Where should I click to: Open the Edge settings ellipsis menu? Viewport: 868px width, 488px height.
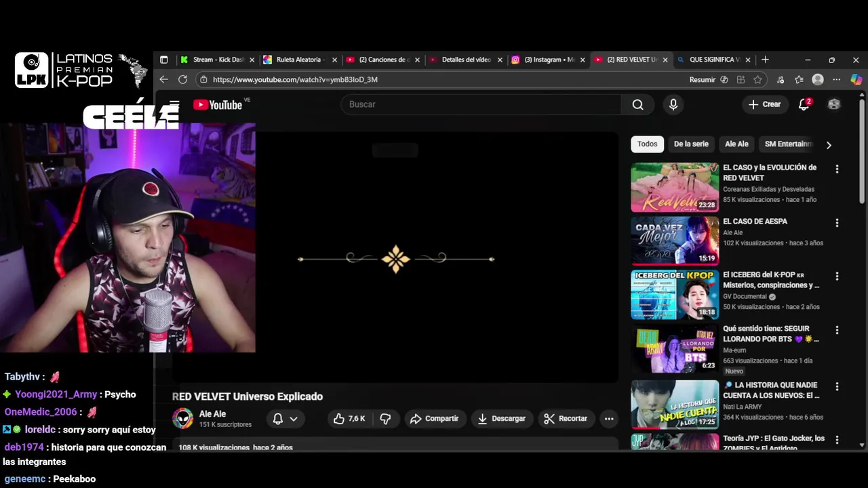pyautogui.click(x=836, y=79)
